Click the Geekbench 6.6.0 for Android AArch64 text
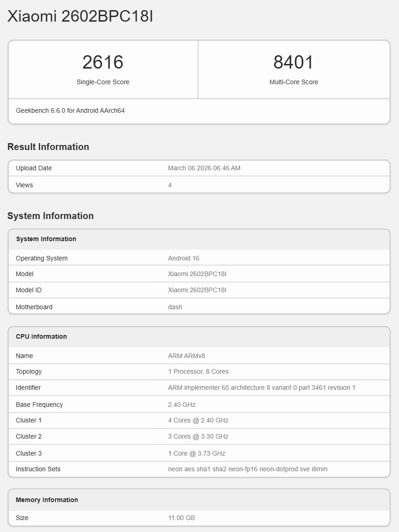 [x=70, y=110]
